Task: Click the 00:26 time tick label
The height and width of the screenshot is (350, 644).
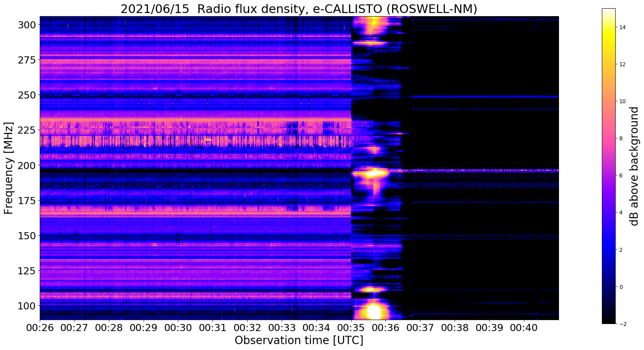Action: (39, 328)
